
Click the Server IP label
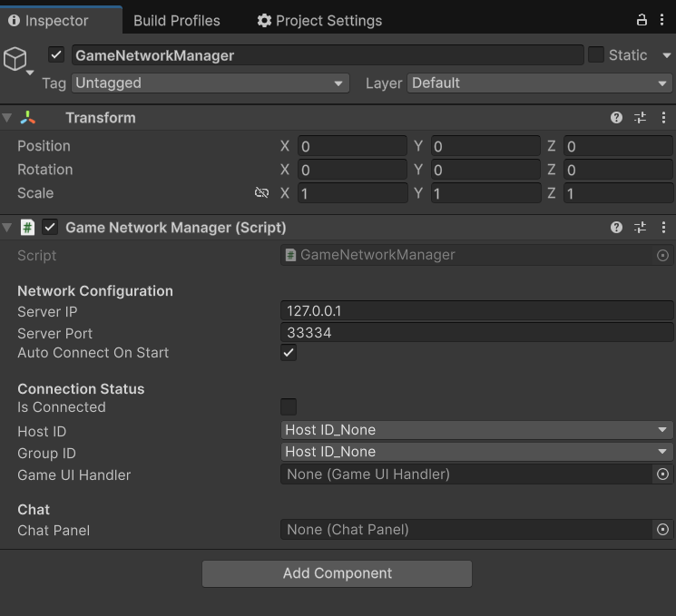click(x=47, y=312)
